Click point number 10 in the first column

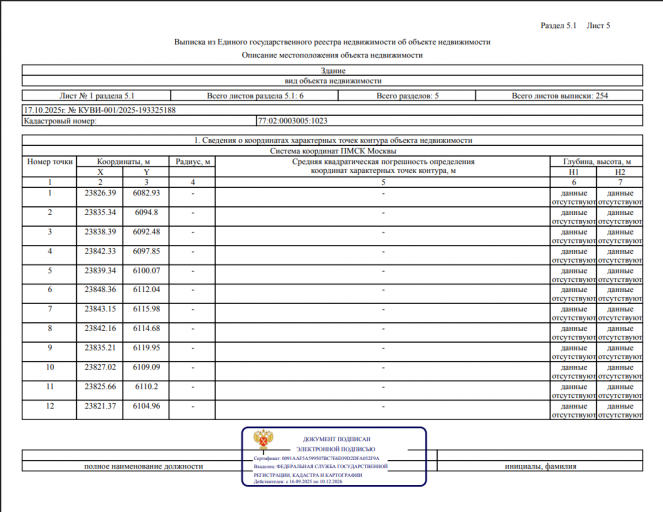49,367
